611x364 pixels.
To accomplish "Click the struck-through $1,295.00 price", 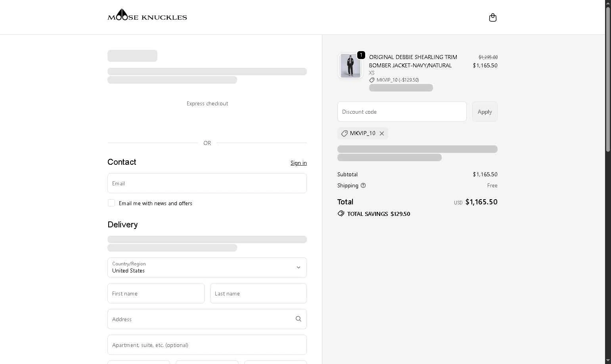I will point(488,57).
